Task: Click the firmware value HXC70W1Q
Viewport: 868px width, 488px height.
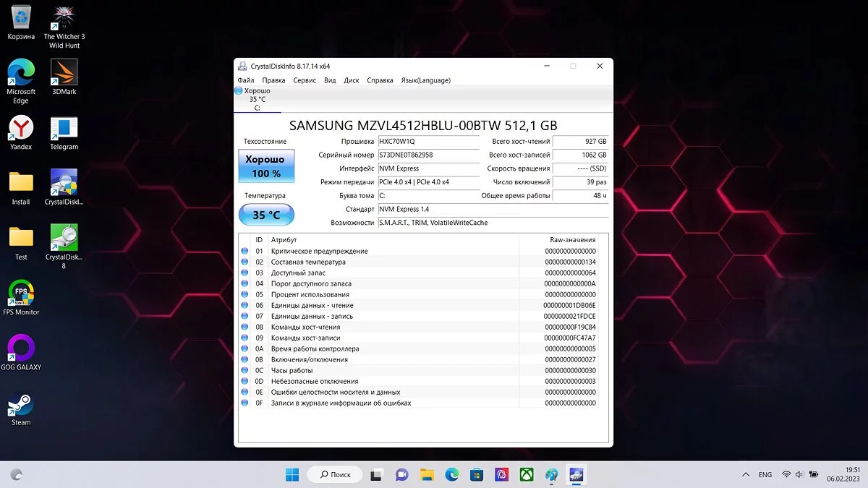Action: [428, 142]
